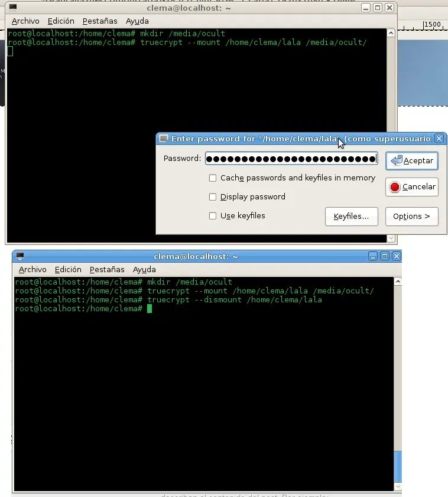Open Pestañas menu in lower terminal

click(107, 269)
